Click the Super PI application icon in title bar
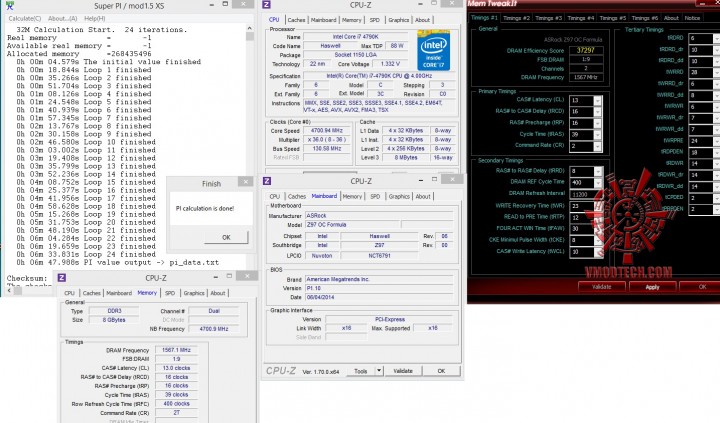The image size is (720, 423). pos(9,6)
